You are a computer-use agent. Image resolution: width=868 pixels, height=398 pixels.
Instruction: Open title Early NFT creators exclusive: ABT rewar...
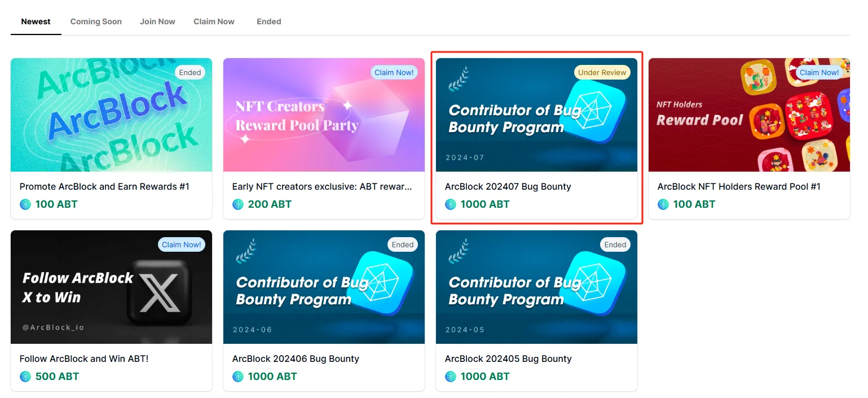click(x=322, y=187)
